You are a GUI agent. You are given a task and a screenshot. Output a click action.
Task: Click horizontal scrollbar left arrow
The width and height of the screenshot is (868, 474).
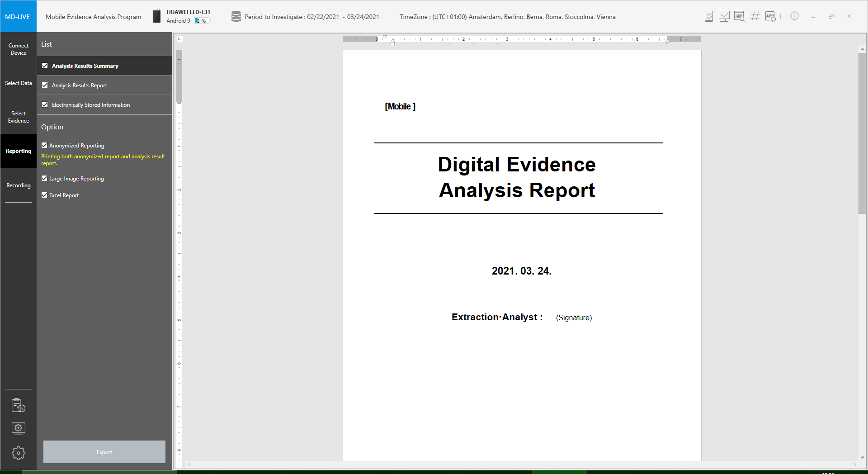(189, 465)
